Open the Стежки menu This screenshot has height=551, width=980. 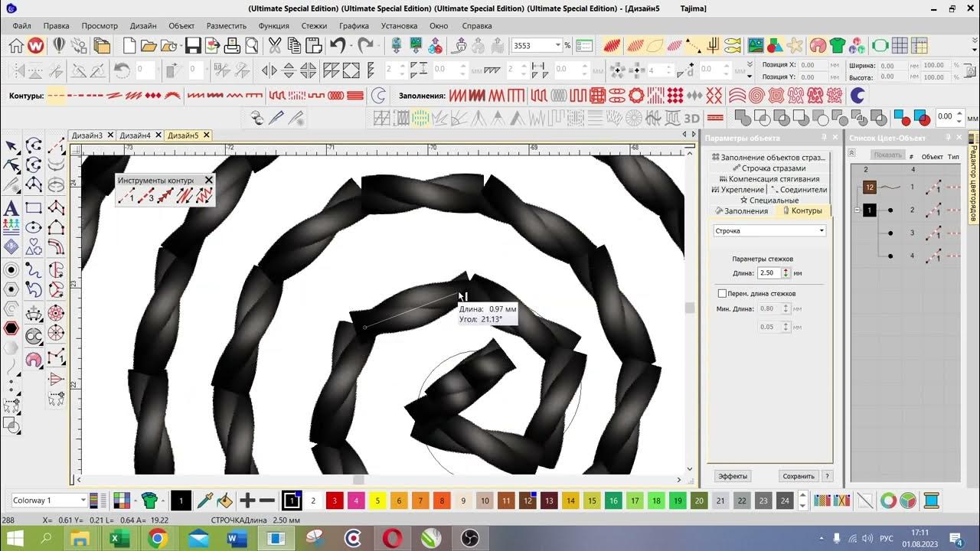[314, 25]
